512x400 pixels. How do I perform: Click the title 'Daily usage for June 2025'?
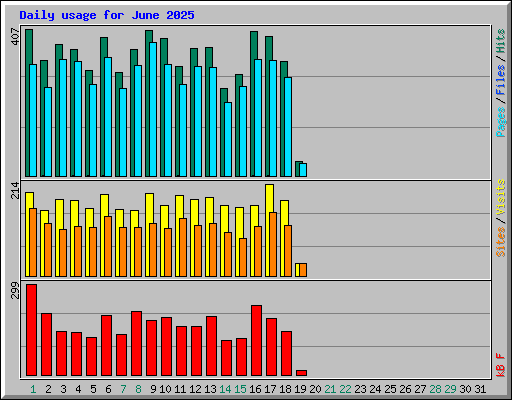coord(107,15)
